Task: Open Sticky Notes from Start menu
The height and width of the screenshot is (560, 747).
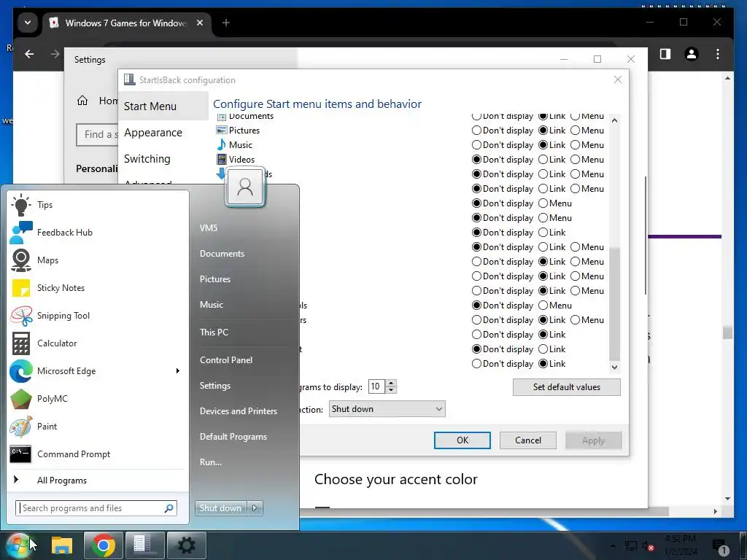Action: pyautogui.click(x=98, y=287)
